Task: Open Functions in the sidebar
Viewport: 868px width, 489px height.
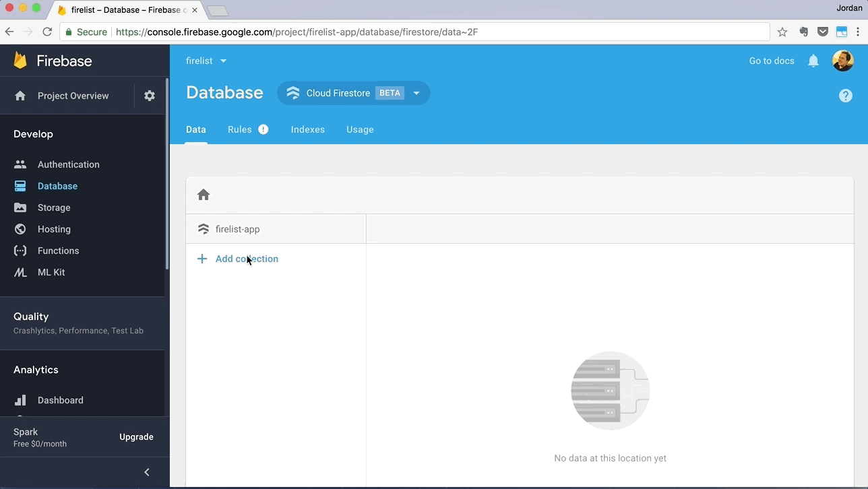Action: (x=59, y=251)
